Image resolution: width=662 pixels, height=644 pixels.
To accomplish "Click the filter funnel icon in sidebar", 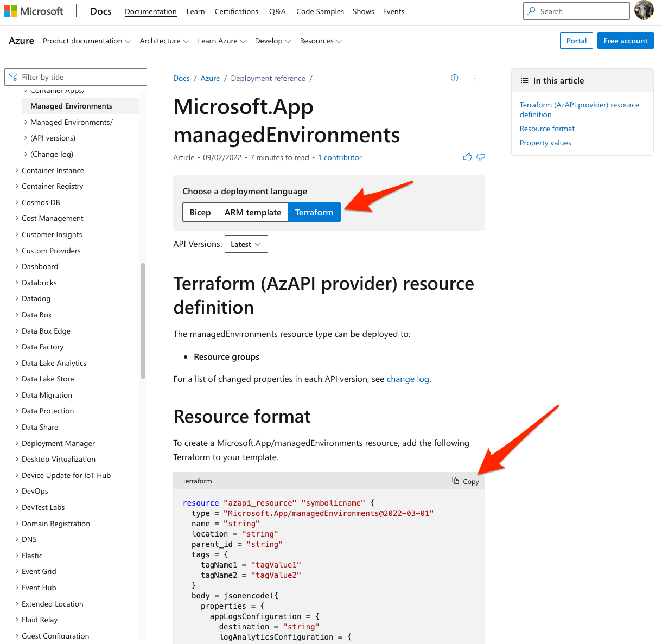I will pyautogui.click(x=13, y=77).
